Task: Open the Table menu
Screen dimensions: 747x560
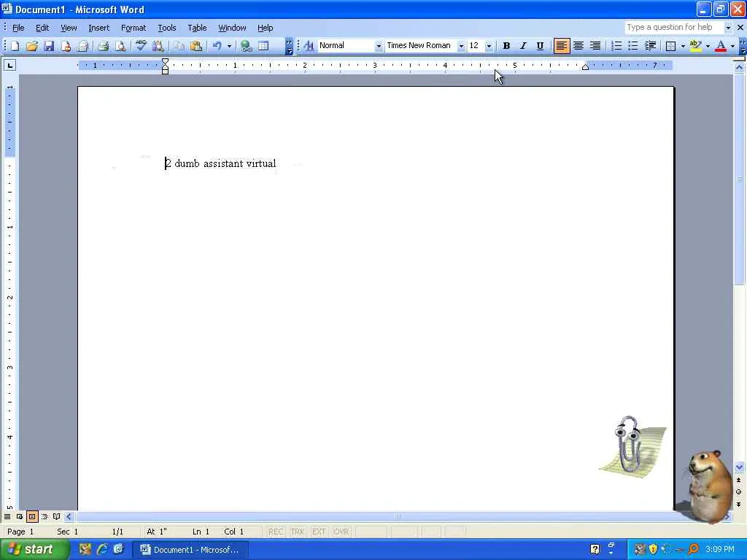Action: pyautogui.click(x=197, y=28)
